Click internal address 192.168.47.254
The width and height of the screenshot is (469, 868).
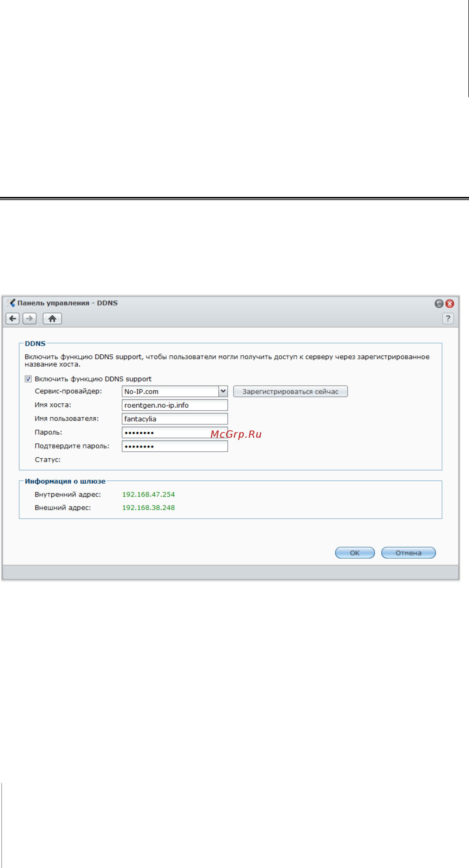[x=148, y=494]
